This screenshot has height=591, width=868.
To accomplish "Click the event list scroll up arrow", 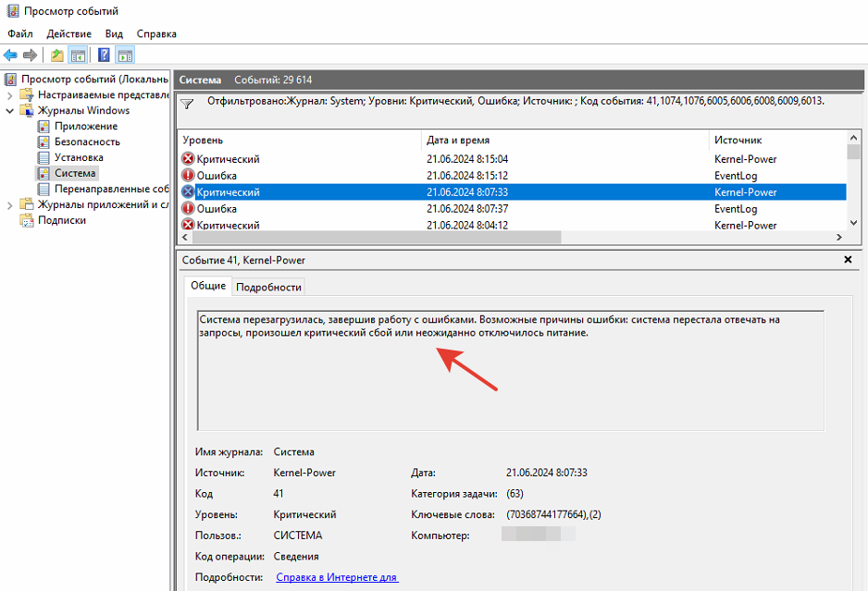I will [x=853, y=138].
